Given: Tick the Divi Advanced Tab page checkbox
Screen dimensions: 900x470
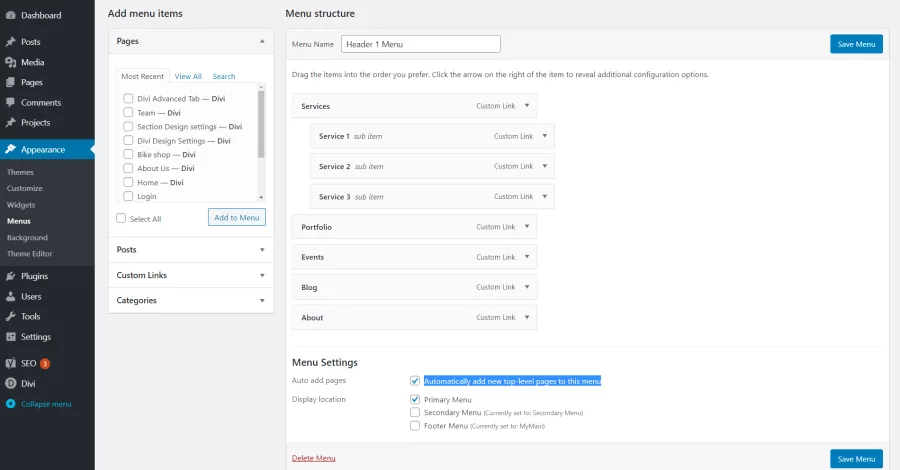Looking at the screenshot, I should (128, 98).
